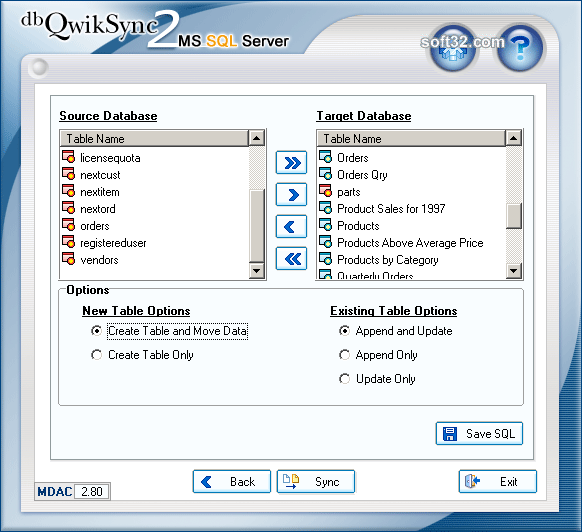The image size is (582, 532).
Task: Select Create Table Only radio option
Action: pos(97,355)
